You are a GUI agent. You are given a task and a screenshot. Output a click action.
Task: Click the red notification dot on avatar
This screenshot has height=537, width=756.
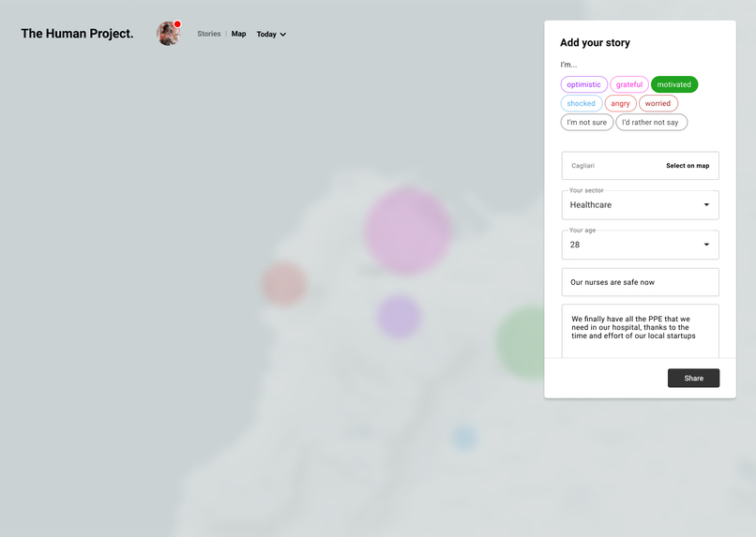[177, 24]
